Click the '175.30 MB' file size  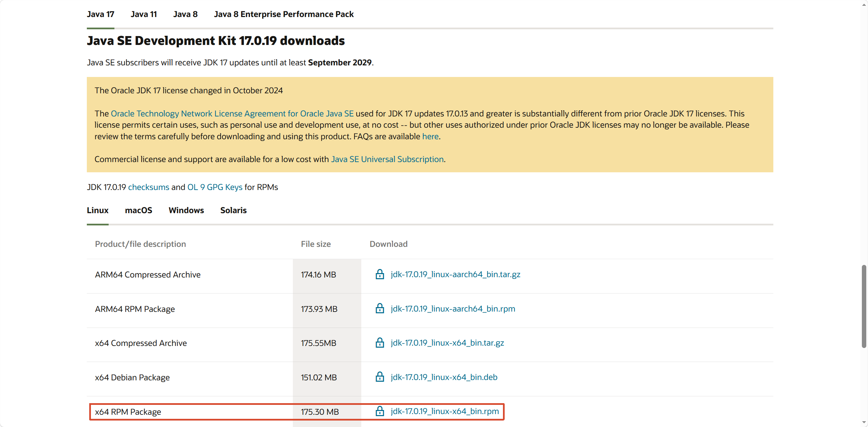coord(320,412)
